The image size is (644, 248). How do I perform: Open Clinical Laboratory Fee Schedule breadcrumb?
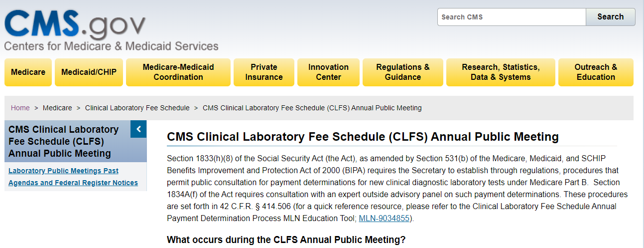tap(137, 108)
